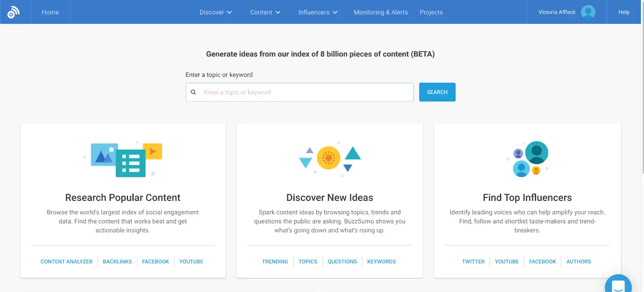Click the BuzzSumo logo icon
Screen dimensions: 644x292
pos(13,12)
